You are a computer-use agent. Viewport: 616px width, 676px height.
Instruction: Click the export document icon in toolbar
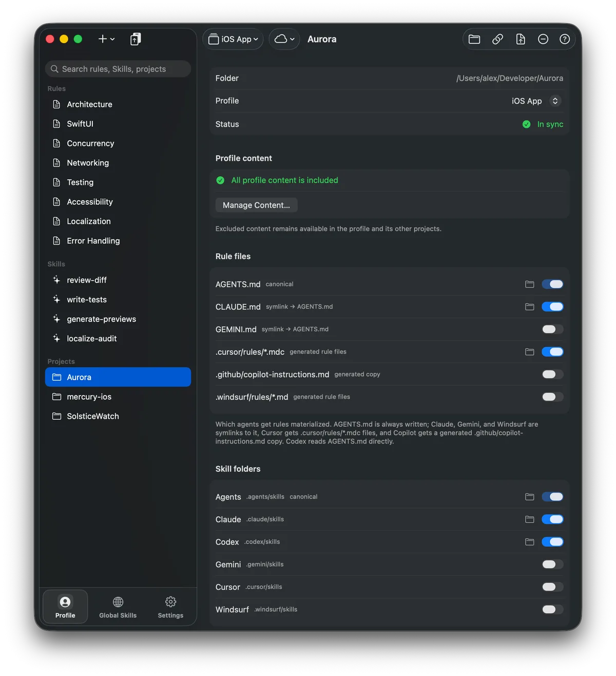point(521,39)
